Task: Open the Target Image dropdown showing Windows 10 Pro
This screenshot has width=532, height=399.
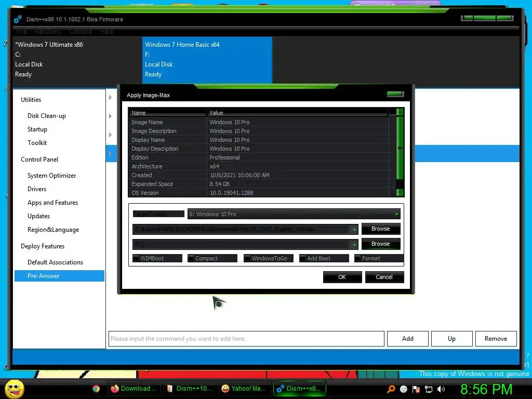Action: click(294, 214)
